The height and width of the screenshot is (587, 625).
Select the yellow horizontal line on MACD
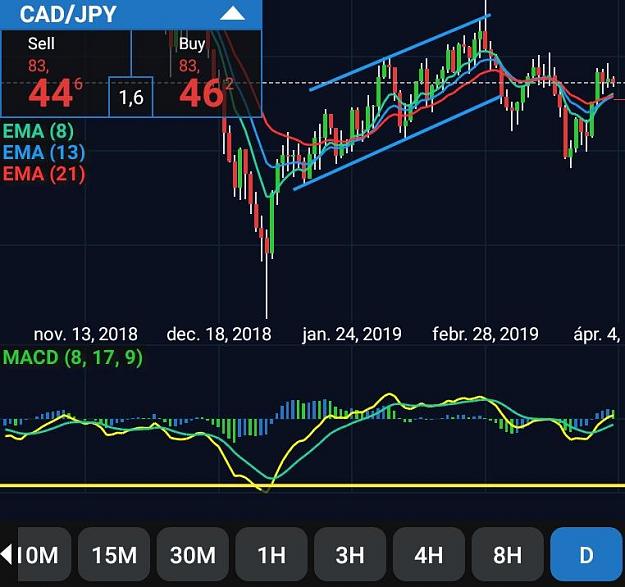[312, 485]
